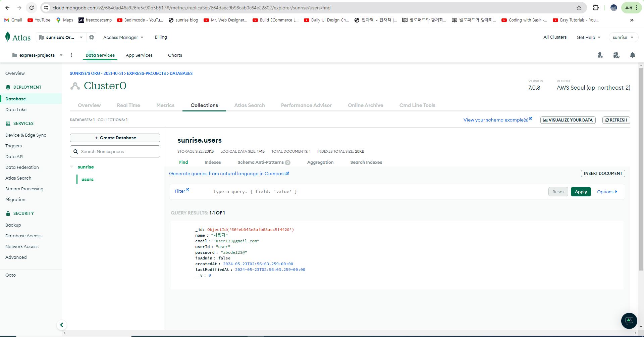This screenshot has height=337, width=644.
Task: Expand the query Options
Action: pos(607,192)
